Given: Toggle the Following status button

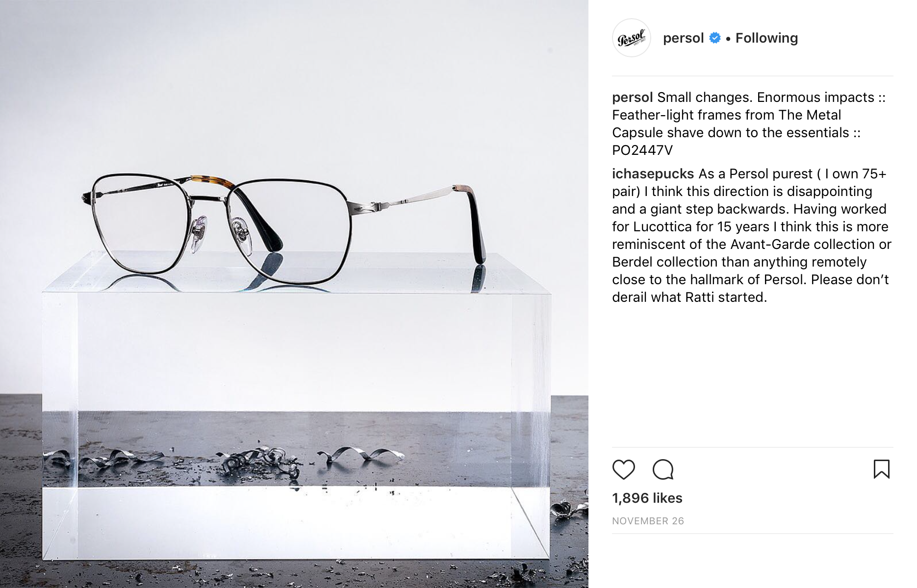Looking at the screenshot, I should pos(766,38).
